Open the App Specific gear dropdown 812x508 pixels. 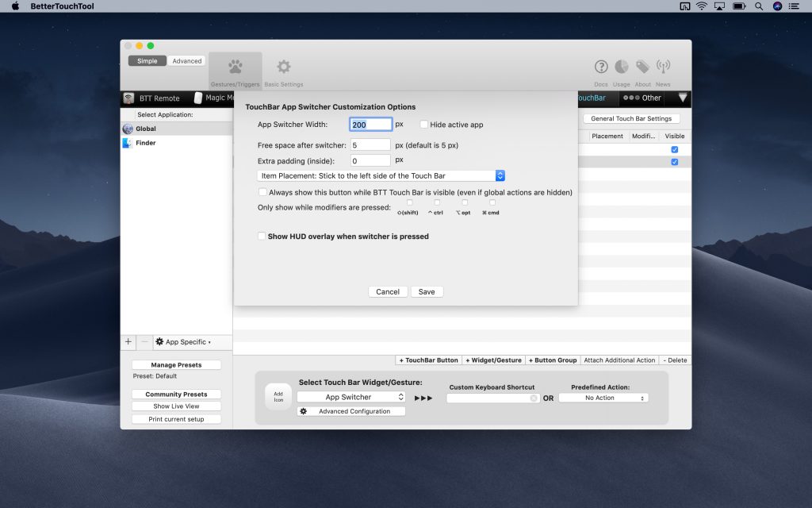(x=183, y=341)
